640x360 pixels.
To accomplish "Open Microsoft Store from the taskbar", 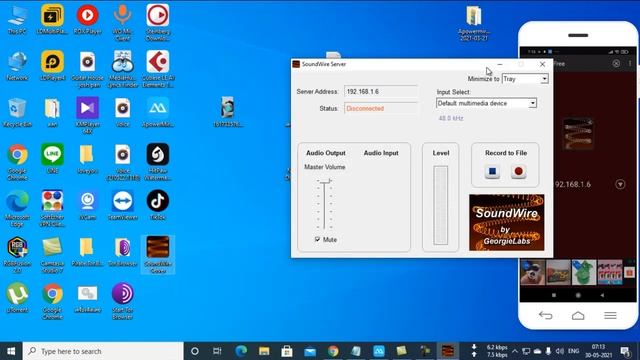I will point(287,351).
